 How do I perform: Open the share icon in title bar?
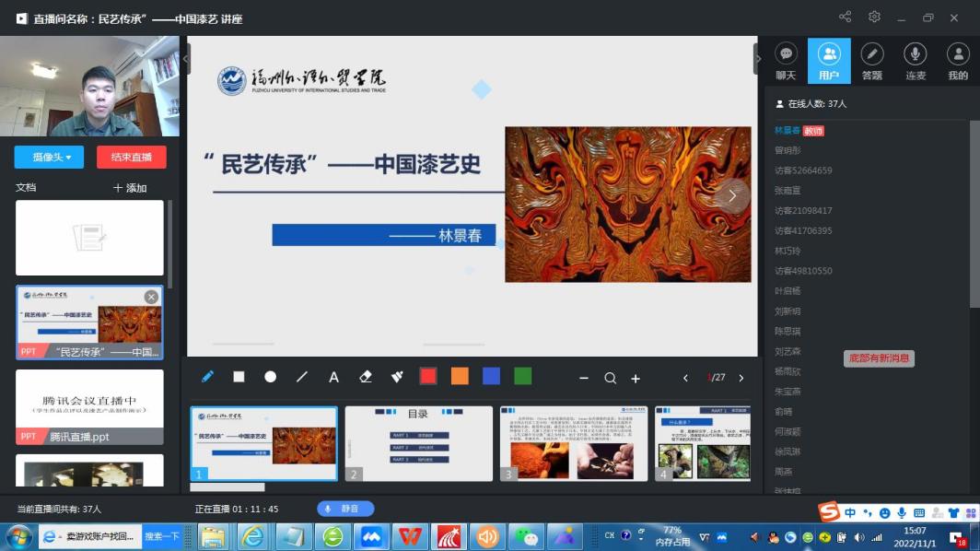[x=846, y=17]
